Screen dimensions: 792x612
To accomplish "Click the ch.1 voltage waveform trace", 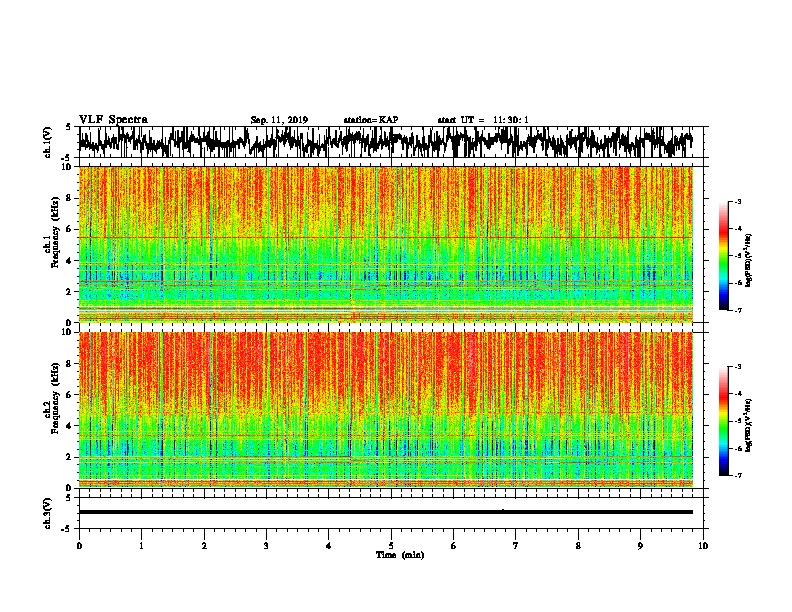I will 385,142.
